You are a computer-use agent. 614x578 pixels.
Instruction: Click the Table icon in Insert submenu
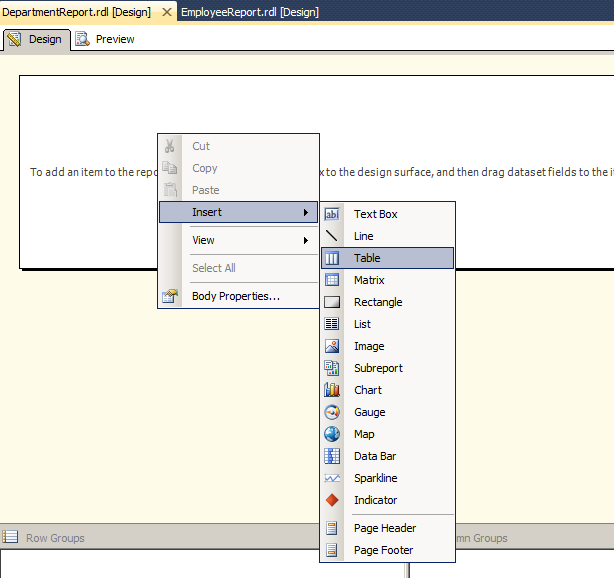tap(332, 258)
